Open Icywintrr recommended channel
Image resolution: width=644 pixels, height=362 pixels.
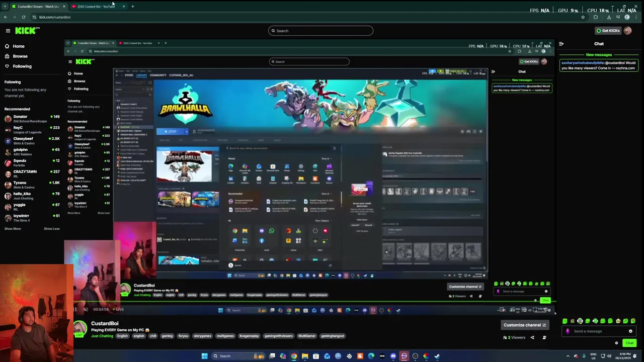32,218
